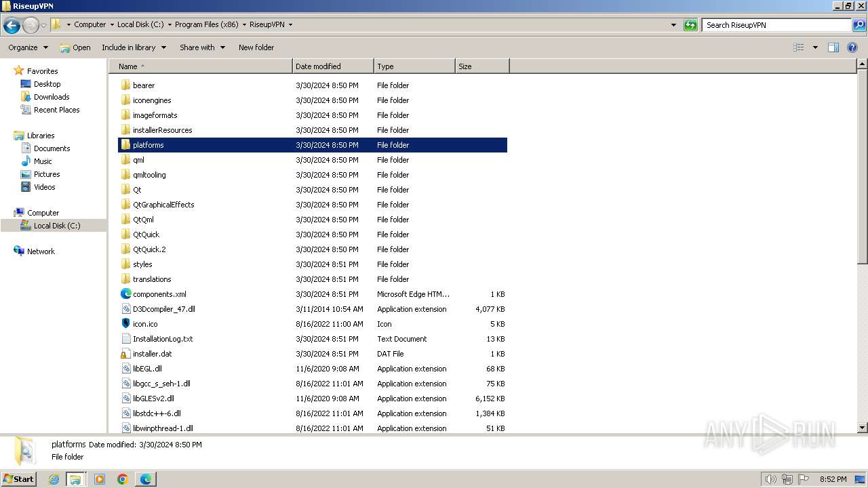Expand the recent pages dropdown arrow
868x488 pixels.
pyautogui.click(x=43, y=26)
